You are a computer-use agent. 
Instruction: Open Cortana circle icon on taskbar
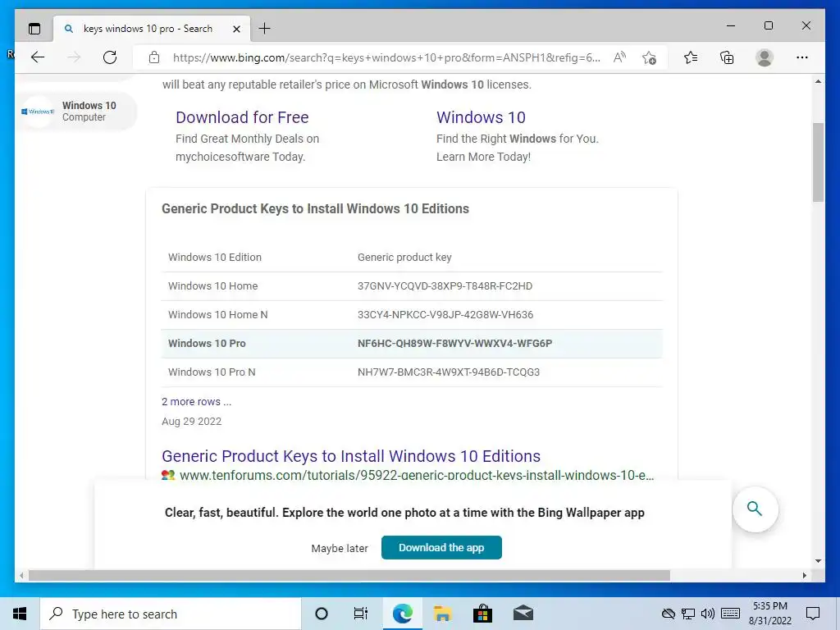point(322,614)
